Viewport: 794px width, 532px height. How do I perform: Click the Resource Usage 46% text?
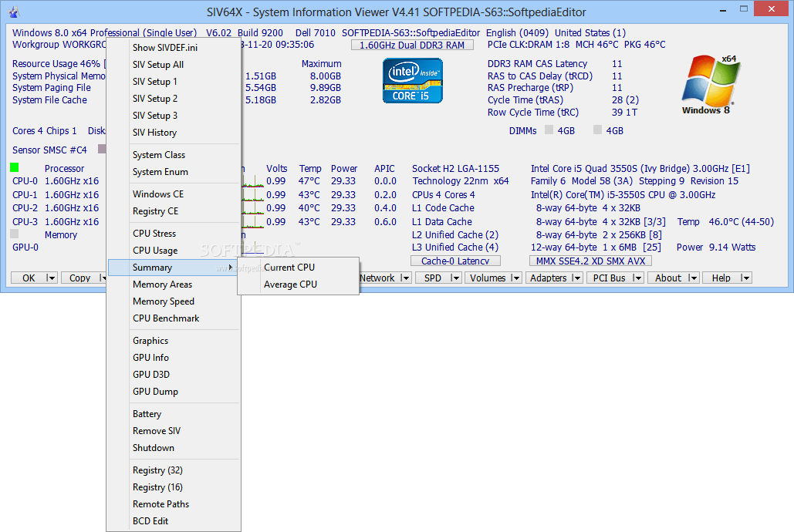point(56,64)
